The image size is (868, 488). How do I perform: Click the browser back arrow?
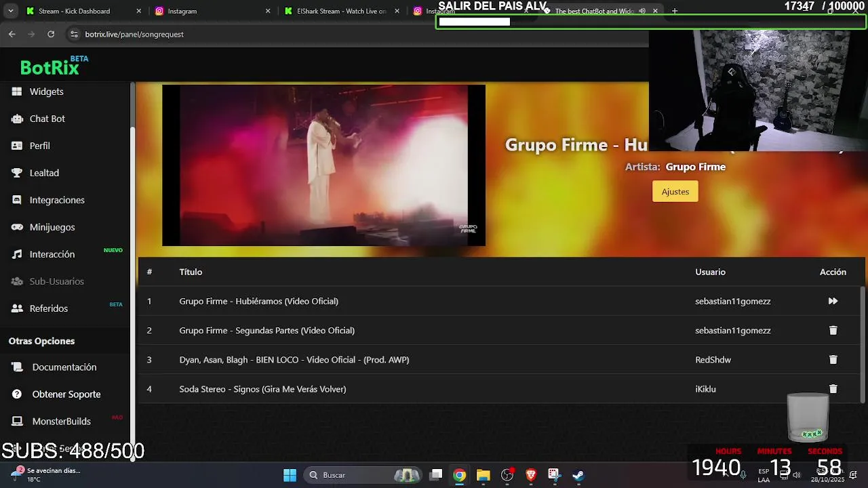[x=12, y=34]
